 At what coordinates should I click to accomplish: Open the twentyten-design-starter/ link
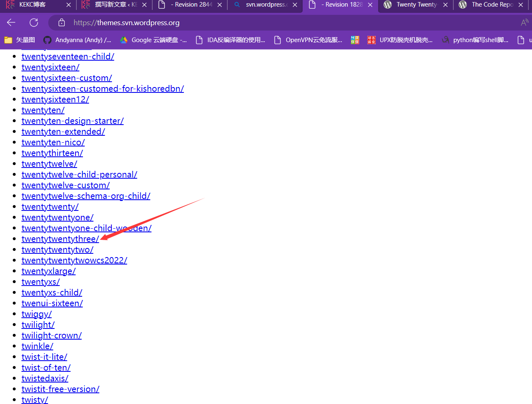[x=73, y=121]
